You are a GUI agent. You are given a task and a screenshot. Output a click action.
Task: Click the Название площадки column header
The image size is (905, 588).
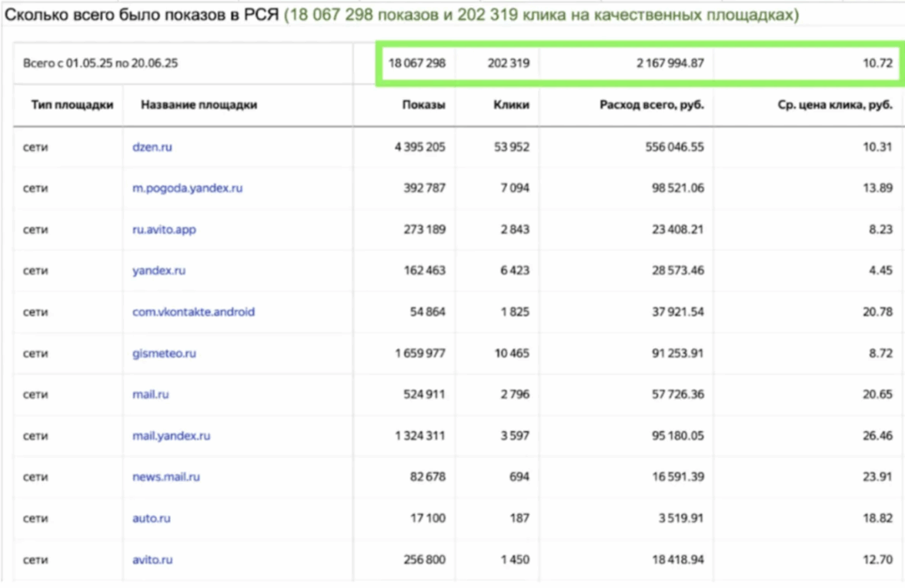[x=199, y=105]
